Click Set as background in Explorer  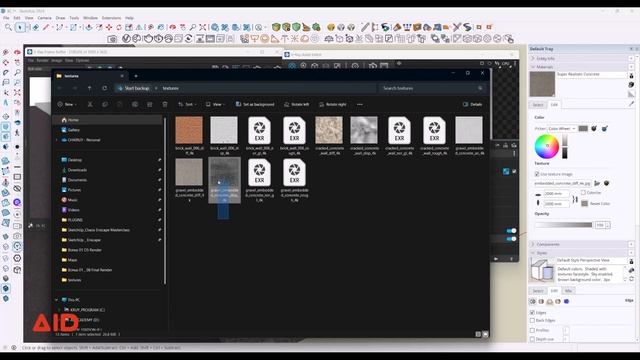tap(255, 104)
